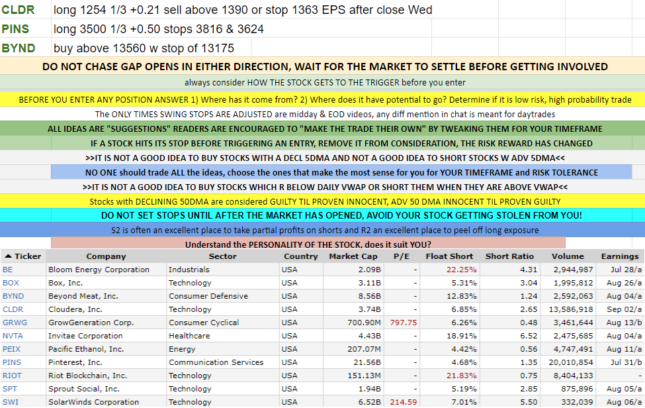Select 'buy above 13560 w stop of 13175'
Image resolution: width=645 pixels, height=408 pixels.
144,48
